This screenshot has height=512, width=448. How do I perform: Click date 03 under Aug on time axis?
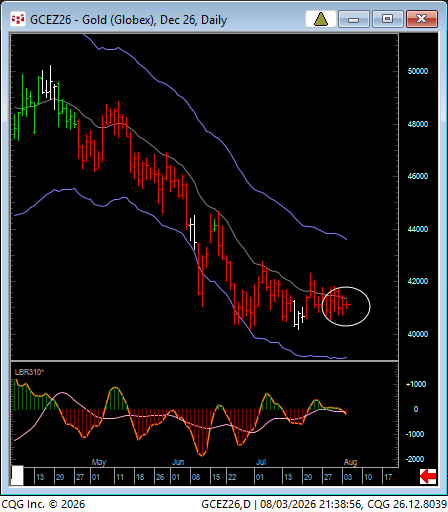pos(348,477)
